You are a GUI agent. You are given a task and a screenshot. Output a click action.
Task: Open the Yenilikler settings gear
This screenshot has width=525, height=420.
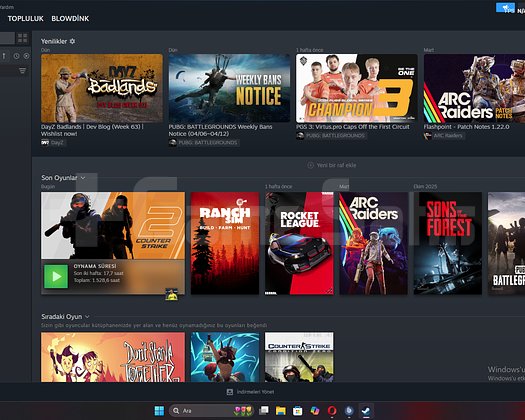72,41
